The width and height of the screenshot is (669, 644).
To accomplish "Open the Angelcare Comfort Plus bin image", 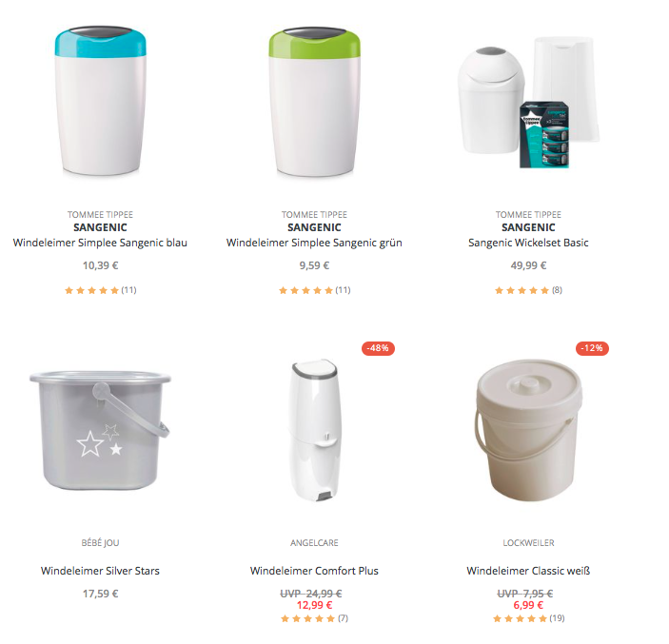I will click(315, 430).
